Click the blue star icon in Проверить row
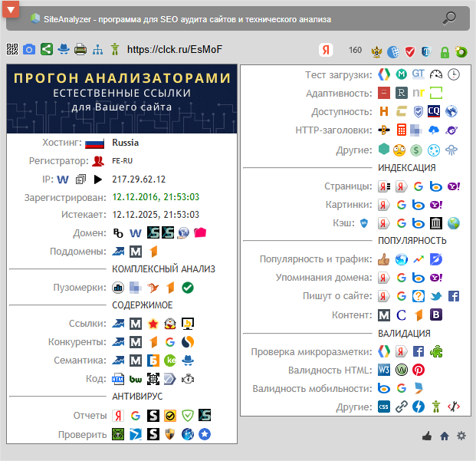The height and width of the screenshot is (461, 476). coord(205,434)
